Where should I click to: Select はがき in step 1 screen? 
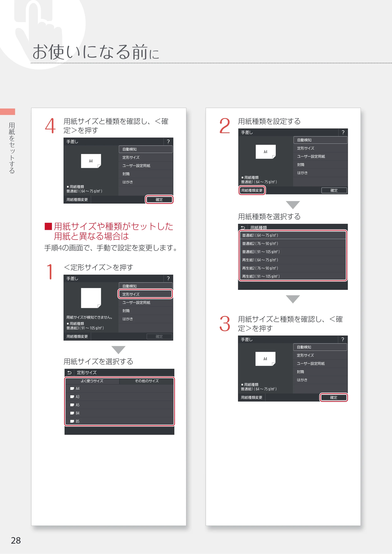pyautogui.click(x=146, y=319)
